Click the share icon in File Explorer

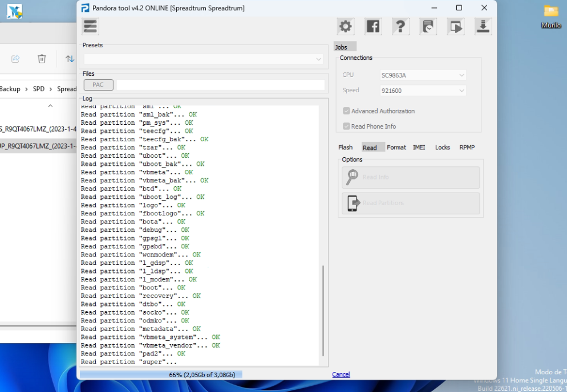pyautogui.click(x=15, y=59)
